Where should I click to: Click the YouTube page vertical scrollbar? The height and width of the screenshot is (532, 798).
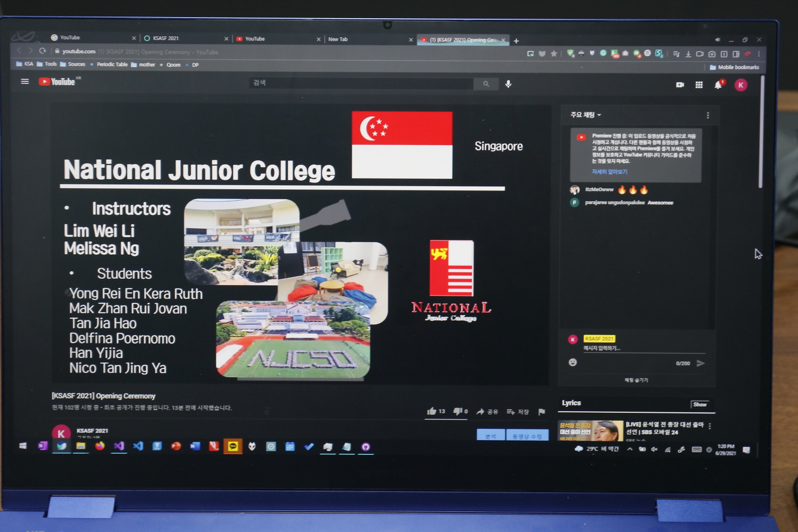pos(761,132)
